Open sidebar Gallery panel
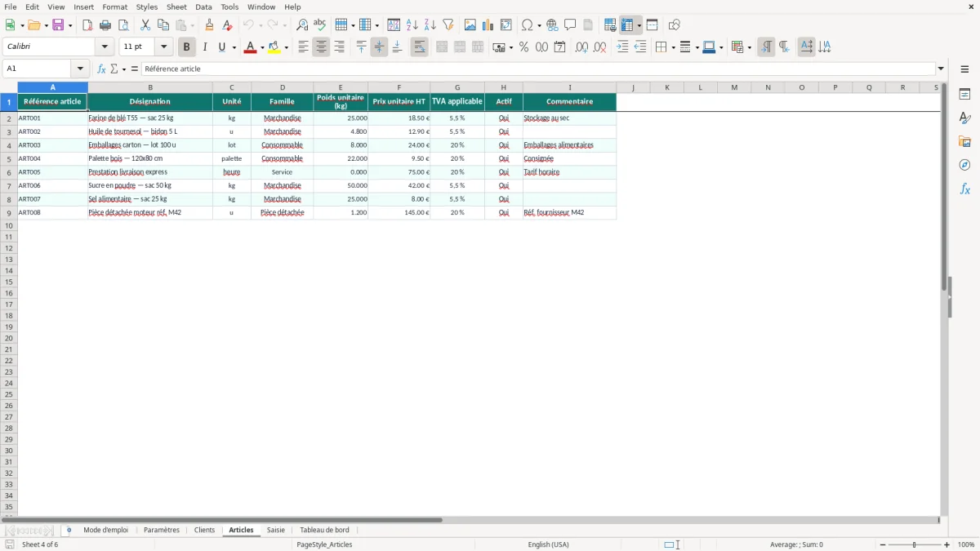Image resolution: width=980 pixels, height=551 pixels. 964,141
